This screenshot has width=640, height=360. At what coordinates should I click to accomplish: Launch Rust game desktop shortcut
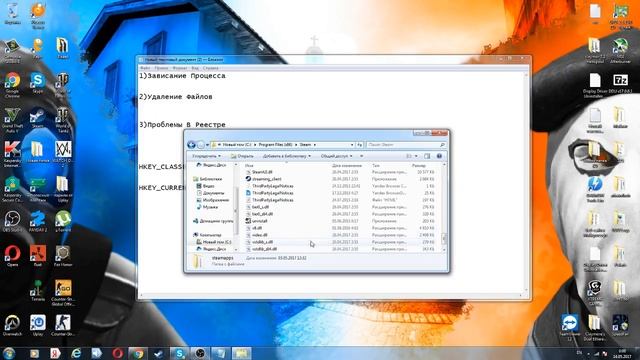click(x=38, y=256)
